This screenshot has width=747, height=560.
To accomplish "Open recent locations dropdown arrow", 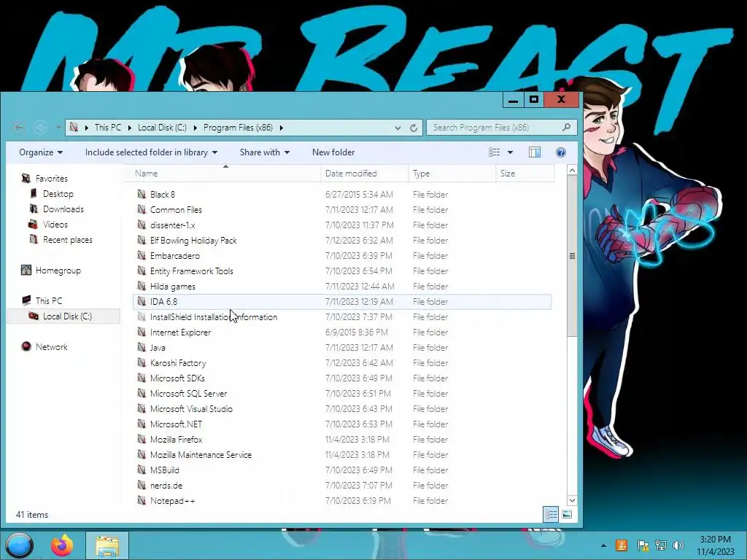I will [58, 128].
